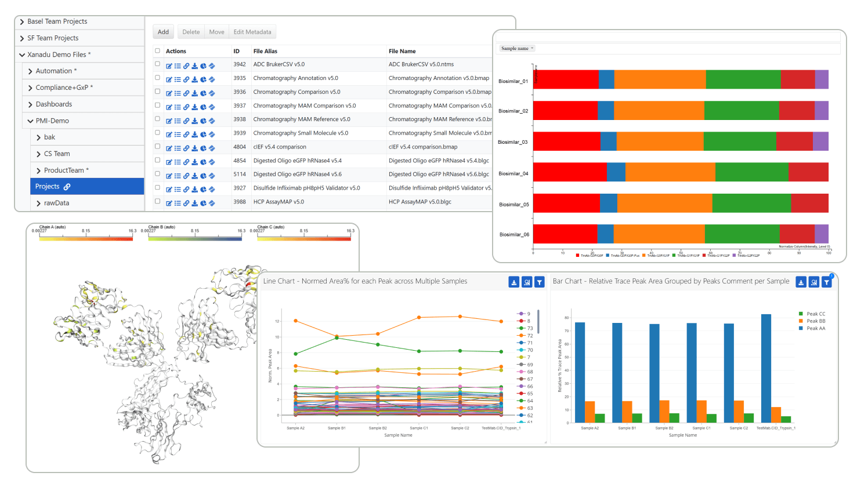Download the Line Chart data
The width and height of the screenshot is (868, 487).
[x=513, y=282]
